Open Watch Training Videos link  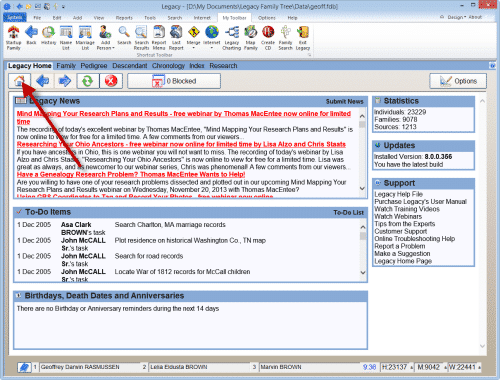(x=407, y=209)
